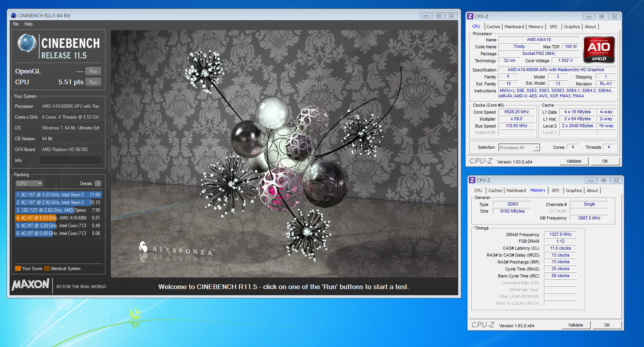Switch to Mainboard tab in bottom CPU-Z
This screenshot has width=644, height=347.
pyautogui.click(x=516, y=191)
